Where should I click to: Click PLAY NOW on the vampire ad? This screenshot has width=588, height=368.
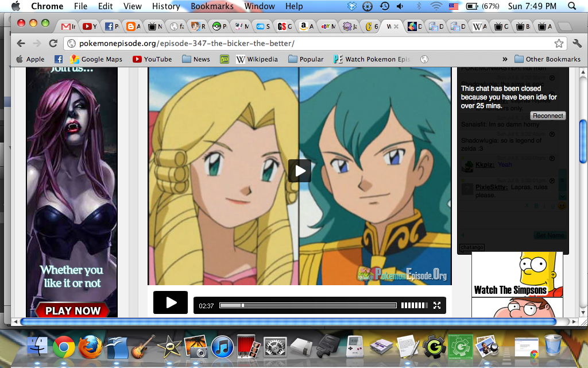click(73, 310)
